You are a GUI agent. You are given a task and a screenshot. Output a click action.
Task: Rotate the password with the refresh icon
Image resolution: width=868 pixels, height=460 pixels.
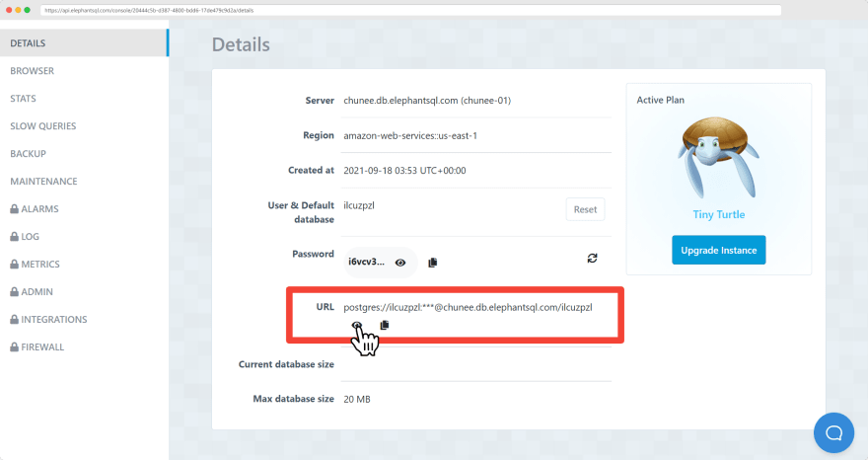593,259
